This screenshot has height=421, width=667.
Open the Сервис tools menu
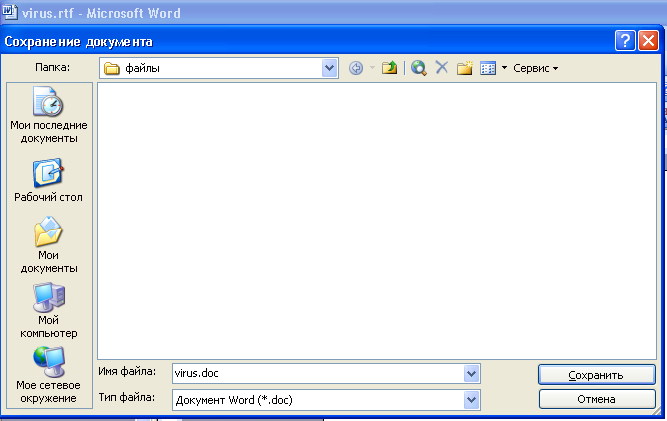(535, 68)
